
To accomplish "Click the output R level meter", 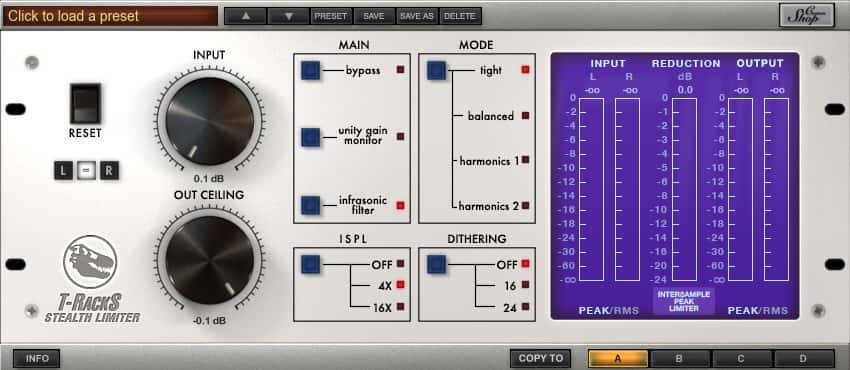I will pyautogui.click(x=776, y=190).
